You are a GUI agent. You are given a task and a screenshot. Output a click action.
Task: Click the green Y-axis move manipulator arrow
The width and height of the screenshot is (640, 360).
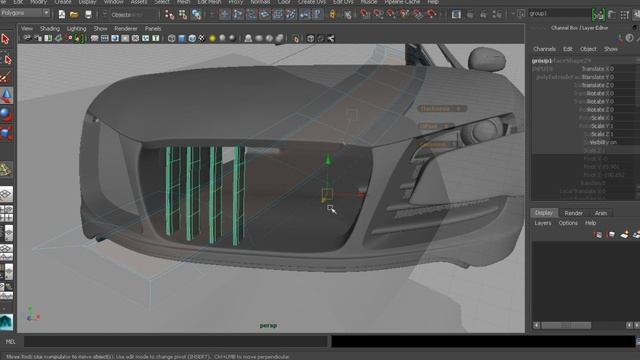(327, 160)
